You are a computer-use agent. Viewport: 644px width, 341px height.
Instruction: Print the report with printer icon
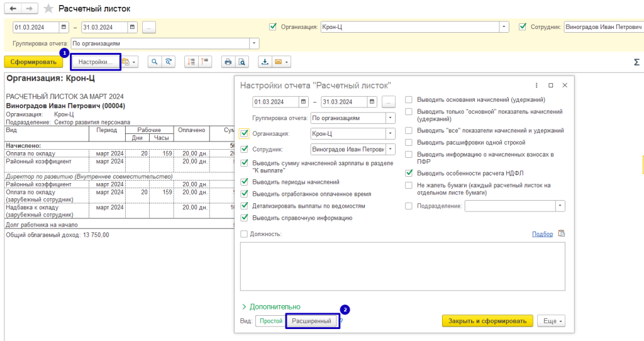(228, 62)
